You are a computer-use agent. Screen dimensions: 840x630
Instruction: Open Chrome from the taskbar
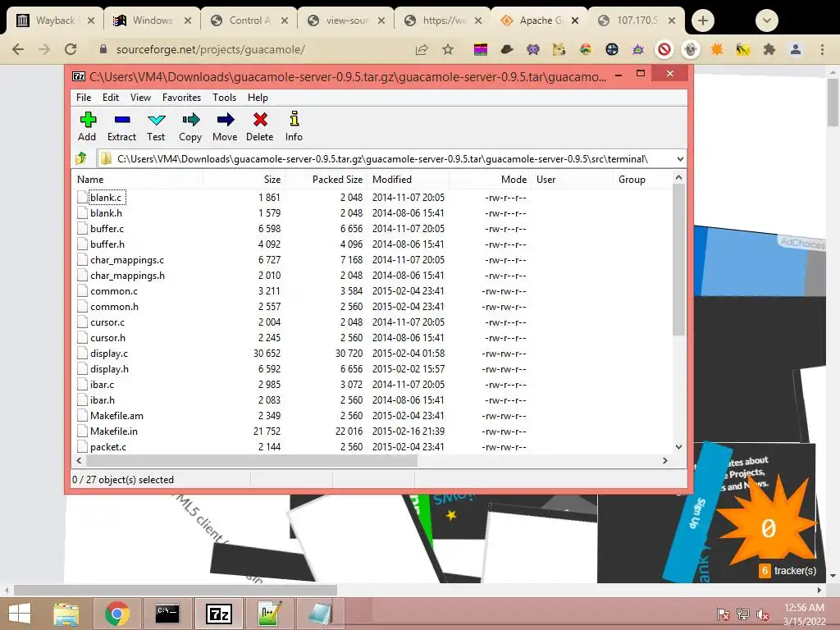[116, 614]
